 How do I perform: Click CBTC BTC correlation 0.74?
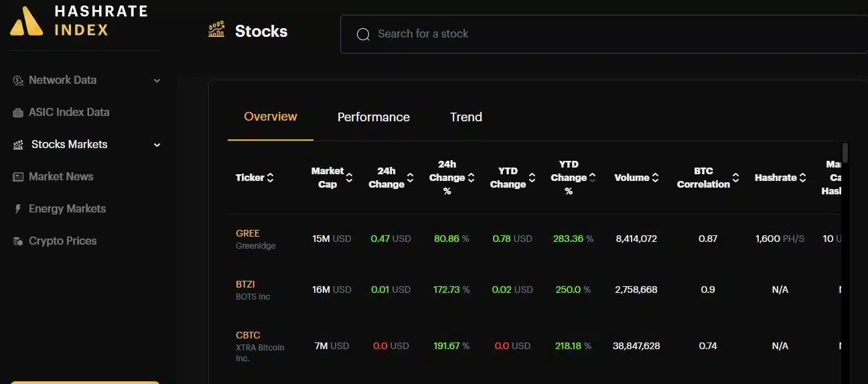708,346
